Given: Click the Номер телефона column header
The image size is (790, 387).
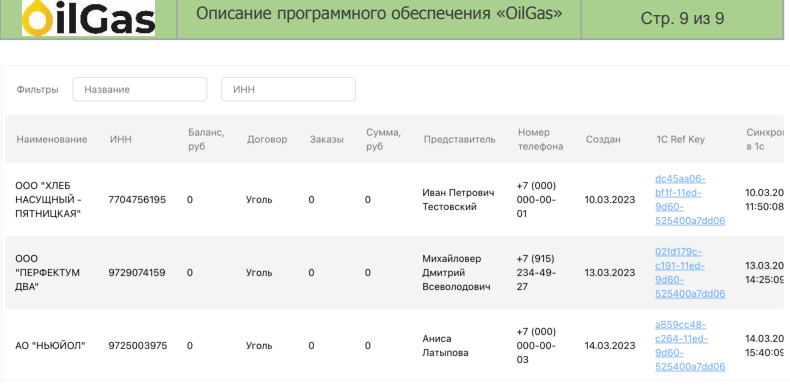Looking at the screenshot, I should point(541,139).
